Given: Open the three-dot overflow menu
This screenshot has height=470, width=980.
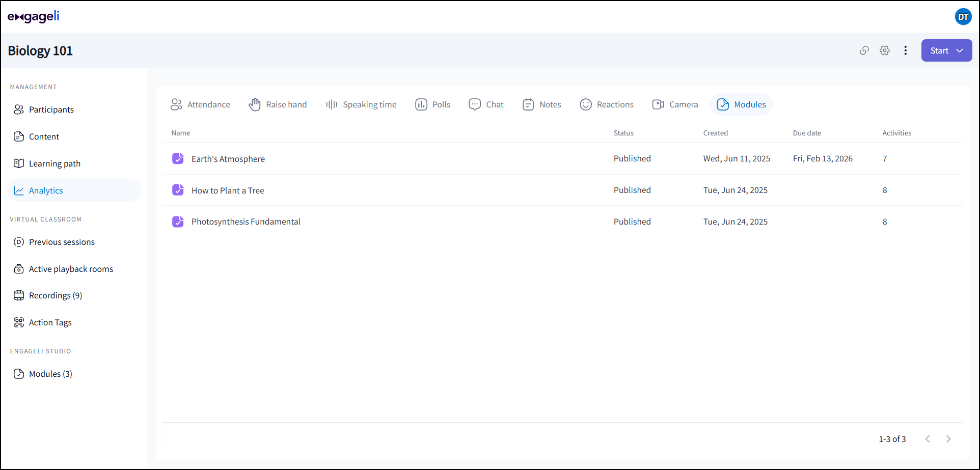Looking at the screenshot, I should pyautogui.click(x=906, y=50).
